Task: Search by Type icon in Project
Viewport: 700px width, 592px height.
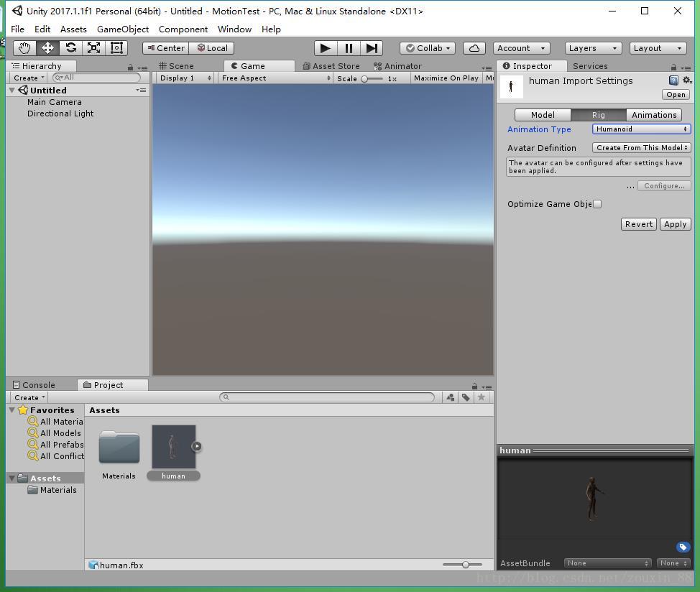Action: 451,397
